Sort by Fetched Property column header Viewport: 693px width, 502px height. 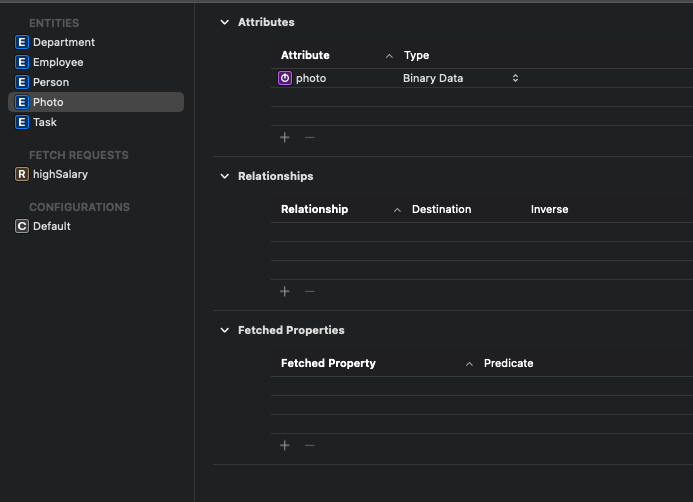[328, 363]
